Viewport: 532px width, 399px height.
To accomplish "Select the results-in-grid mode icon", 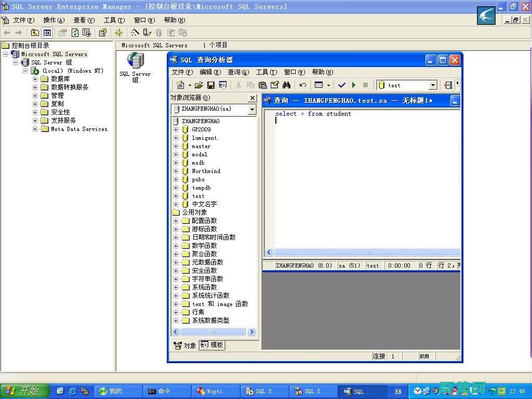I will click(x=319, y=85).
